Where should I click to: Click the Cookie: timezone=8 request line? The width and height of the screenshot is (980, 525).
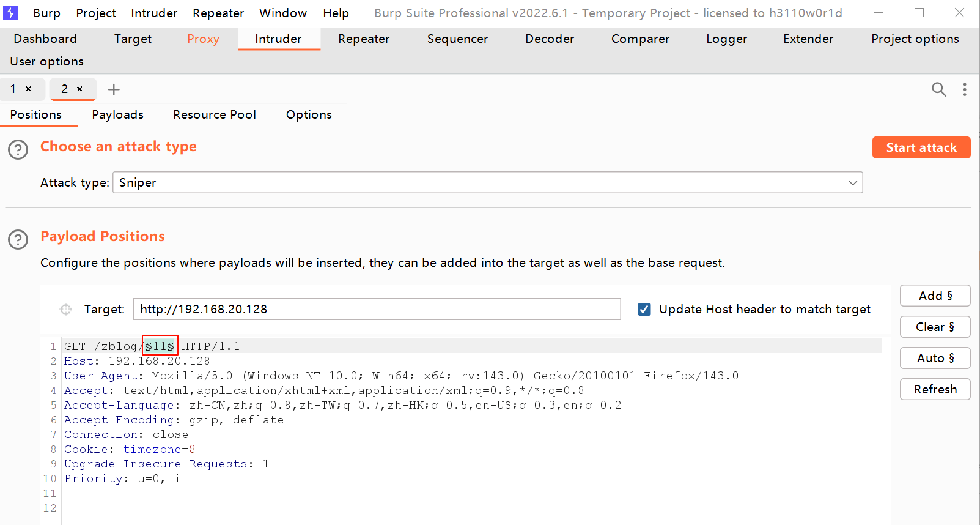tap(130, 449)
